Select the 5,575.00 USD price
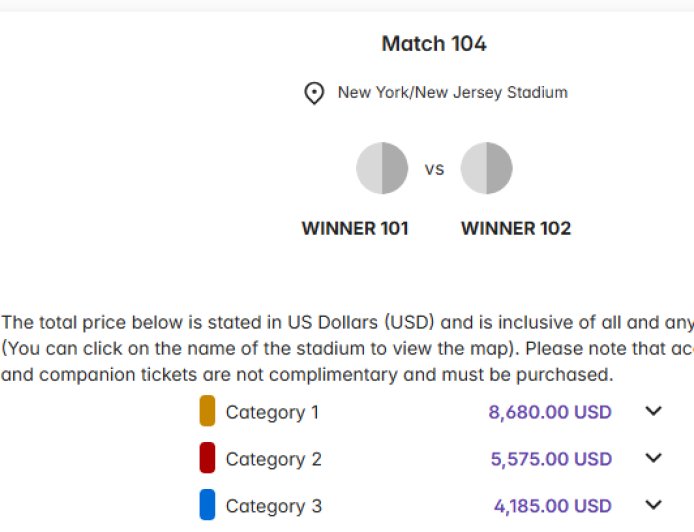 click(x=551, y=459)
